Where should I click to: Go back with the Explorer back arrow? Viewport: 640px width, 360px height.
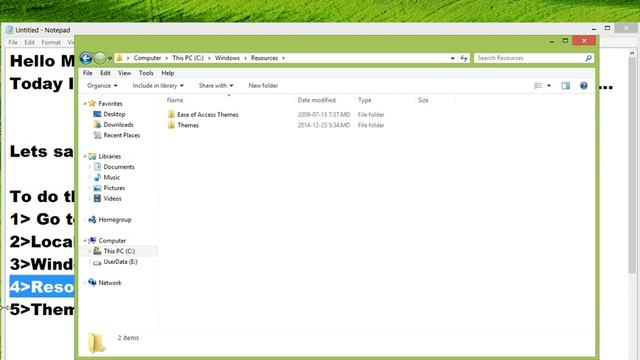pos(86,58)
